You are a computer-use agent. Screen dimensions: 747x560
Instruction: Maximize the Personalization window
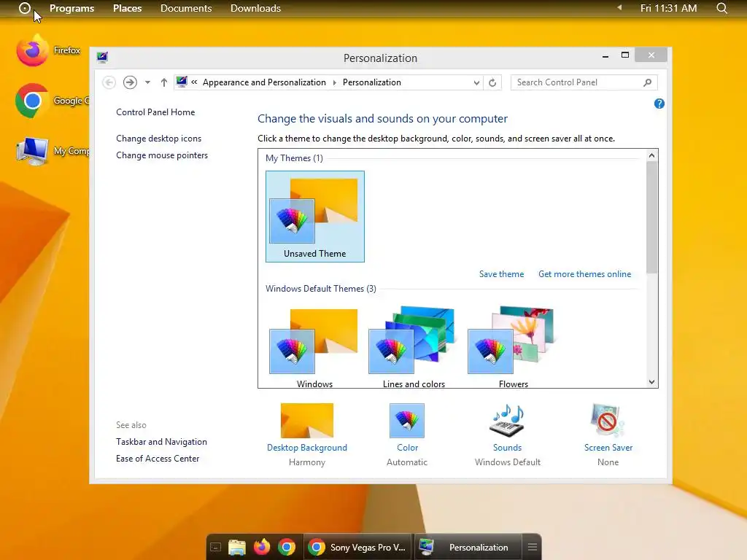pyautogui.click(x=625, y=55)
